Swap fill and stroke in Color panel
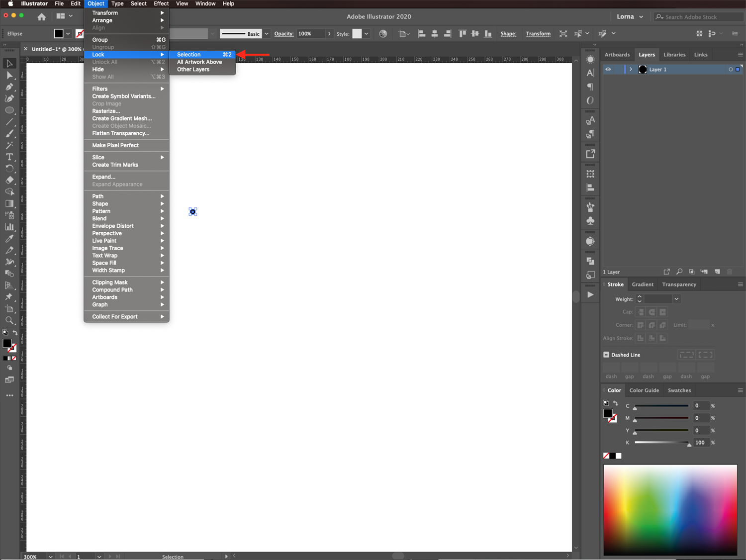 [x=615, y=403]
